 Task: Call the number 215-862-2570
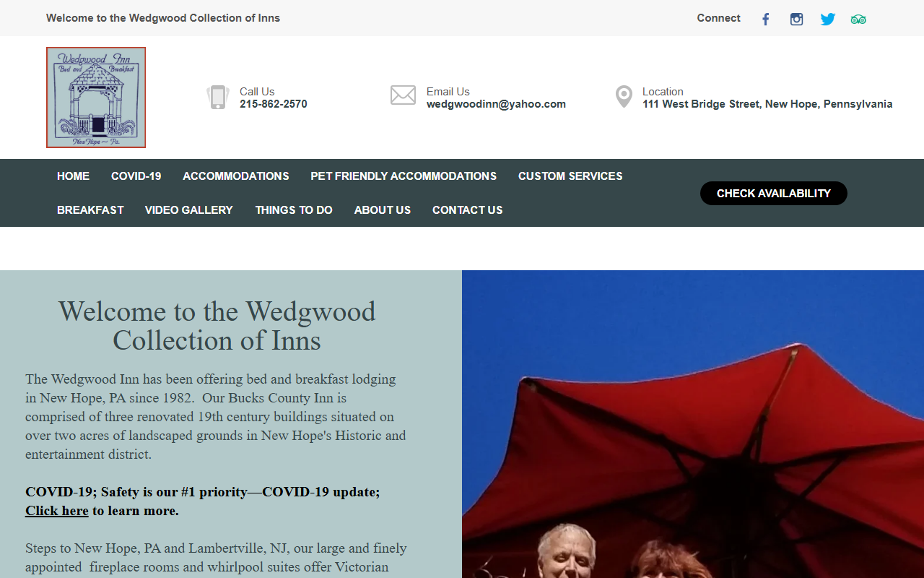[274, 104]
